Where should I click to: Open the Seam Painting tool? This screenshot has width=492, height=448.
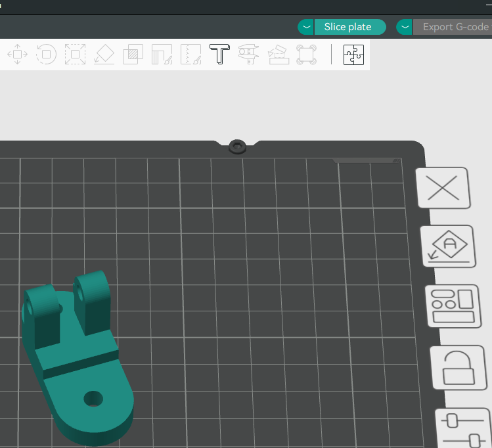pos(190,54)
